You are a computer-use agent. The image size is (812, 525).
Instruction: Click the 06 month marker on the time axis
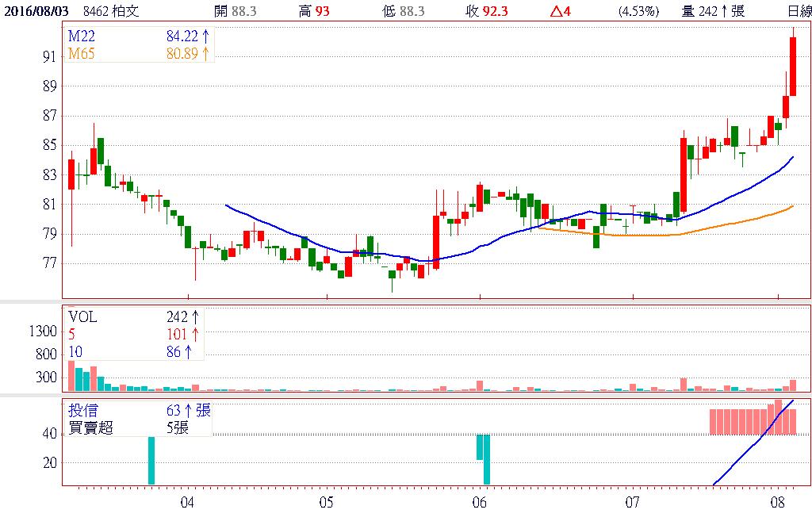[x=479, y=502]
